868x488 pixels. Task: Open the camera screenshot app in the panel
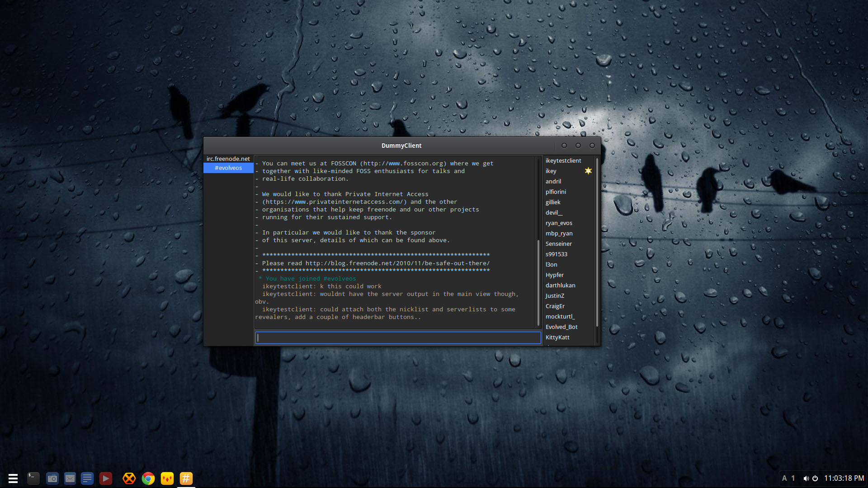tap(52, 478)
